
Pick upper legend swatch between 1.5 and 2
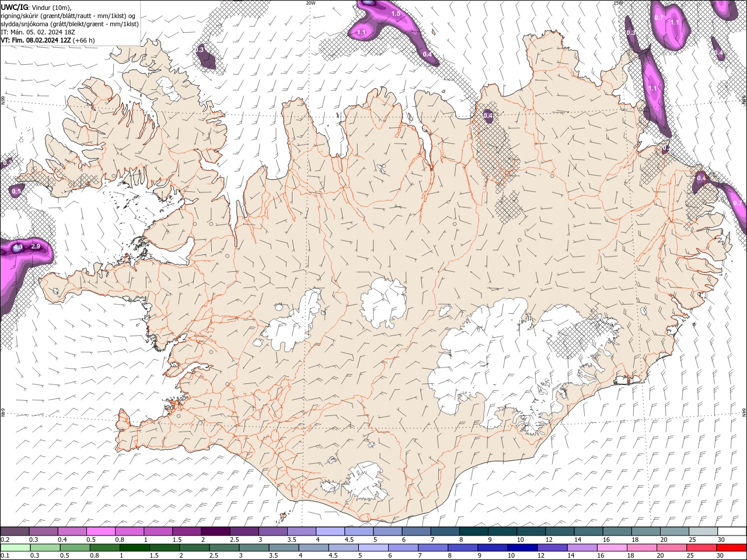187,531
